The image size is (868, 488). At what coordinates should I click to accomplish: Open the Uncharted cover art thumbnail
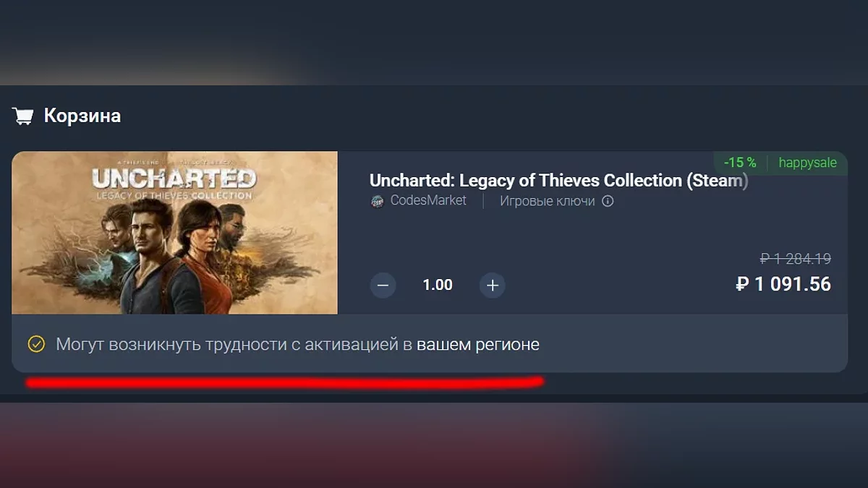[174, 233]
